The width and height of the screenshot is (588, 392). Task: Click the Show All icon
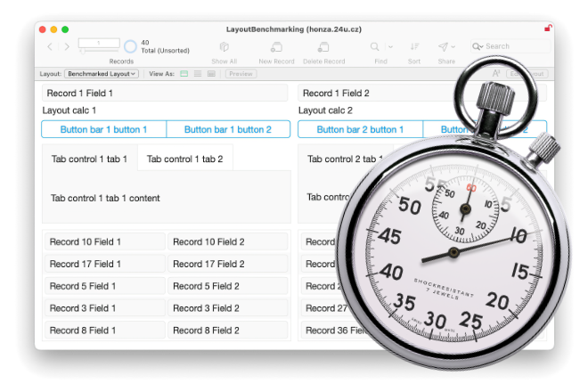pyautogui.click(x=225, y=47)
